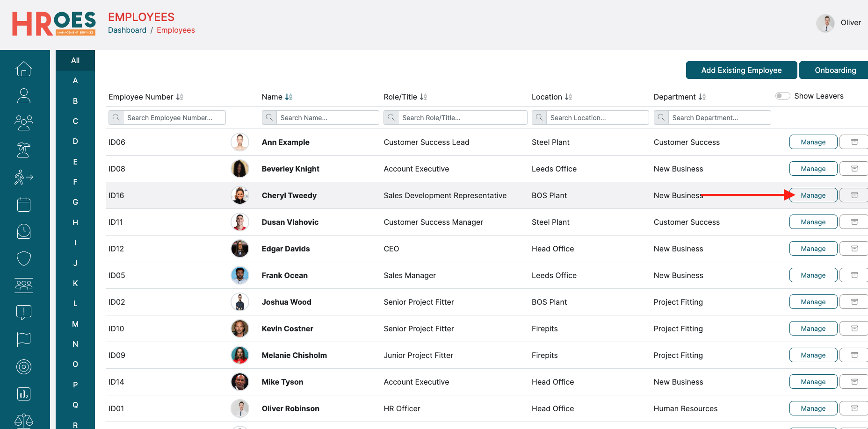
Task: Click Add Existing Employee button
Action: coord(741,70)
